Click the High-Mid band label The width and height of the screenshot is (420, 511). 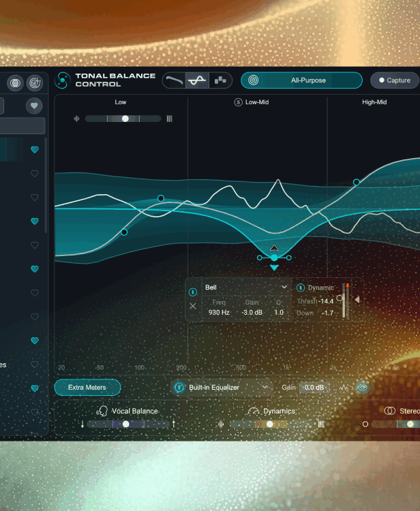[x=374, y=102]
